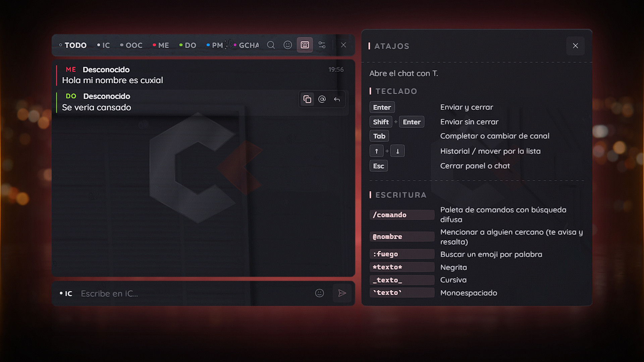
Task: Click 'Enviar sin cerrar' description
Action: 469,122
